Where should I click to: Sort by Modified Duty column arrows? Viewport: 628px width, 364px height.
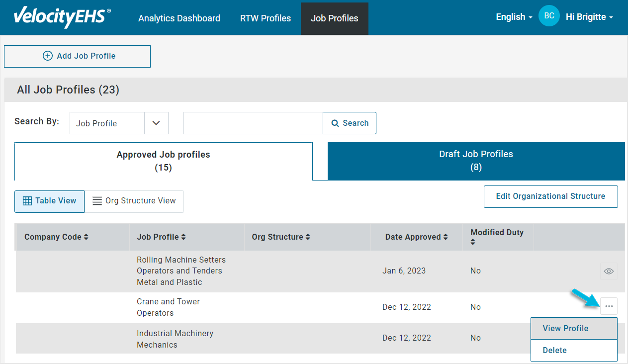pos(473,242)
